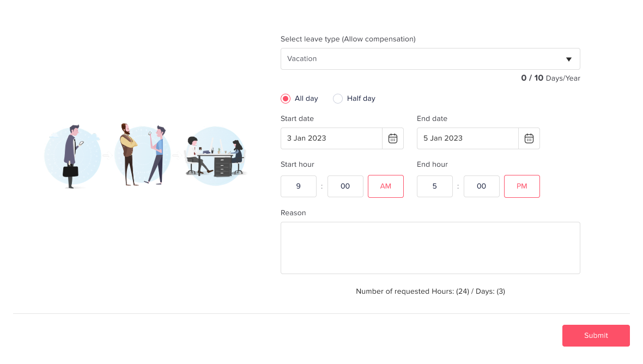Click the end hour field showing 5
The image size is (643, 364).
coord(435,186)
